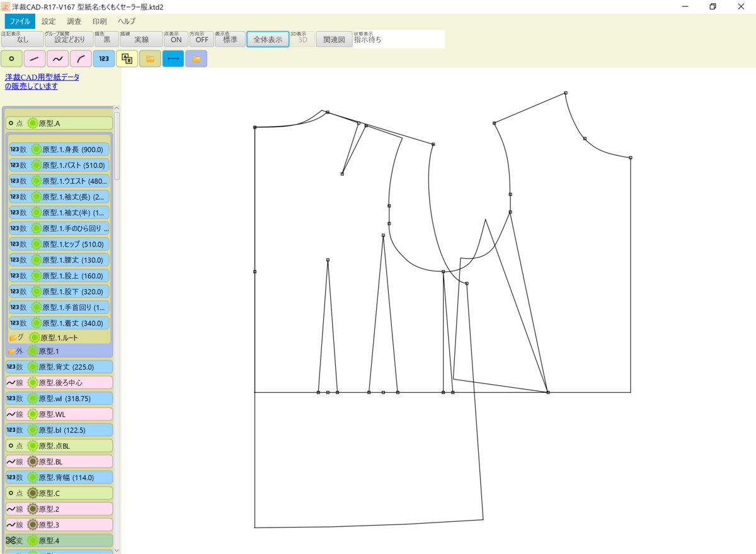Open the 設定 menu
This screenshot has height=554, width=756.
[49, 21]
